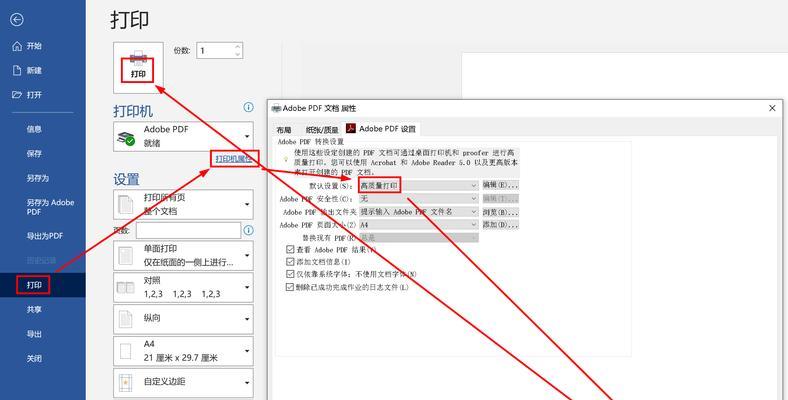Click the info icon next to pages field
Image resolution: width=788 pixels, height=400 pixels.
(248, 231)
